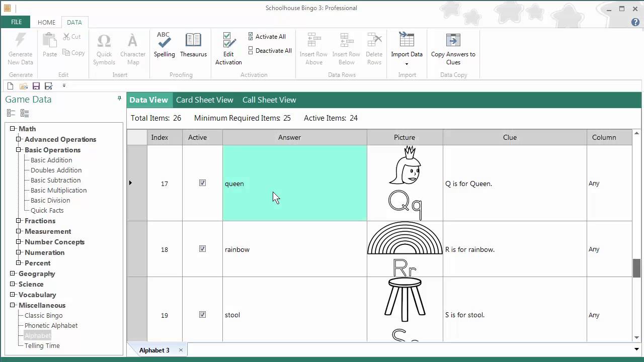Open the DATA ribbon tab
Screen dimensions: 644x362
[74, 22]
